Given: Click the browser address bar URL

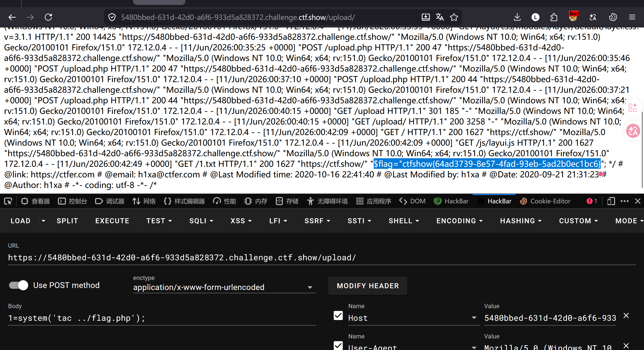Looking at the screenshot, I should click(238, 17).
